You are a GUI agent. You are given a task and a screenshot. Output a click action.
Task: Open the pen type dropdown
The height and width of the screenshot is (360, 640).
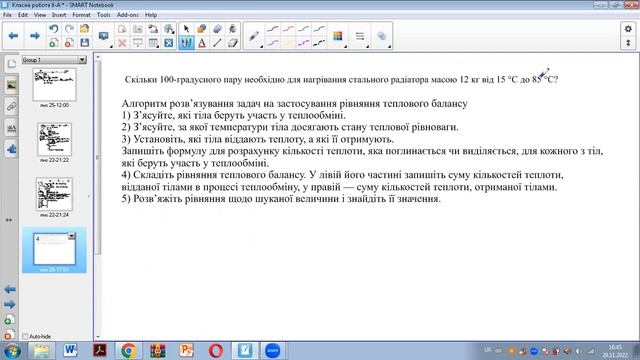[x=255, y=36]
